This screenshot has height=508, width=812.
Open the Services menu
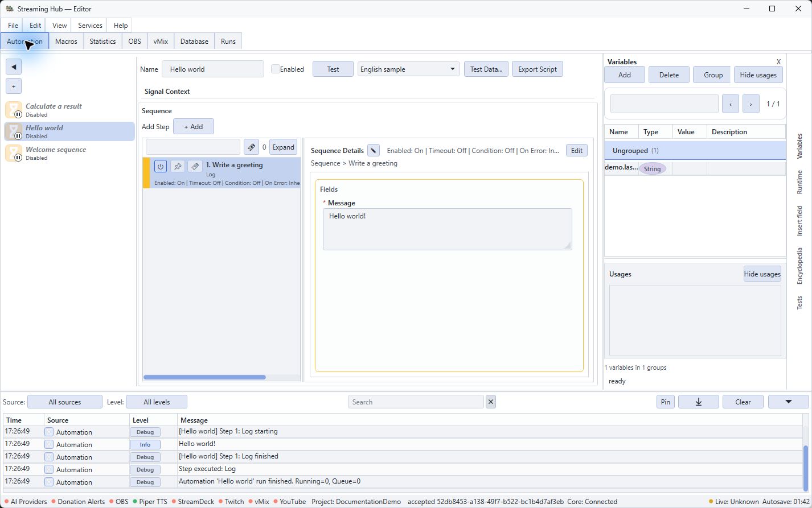click(90, 25)
